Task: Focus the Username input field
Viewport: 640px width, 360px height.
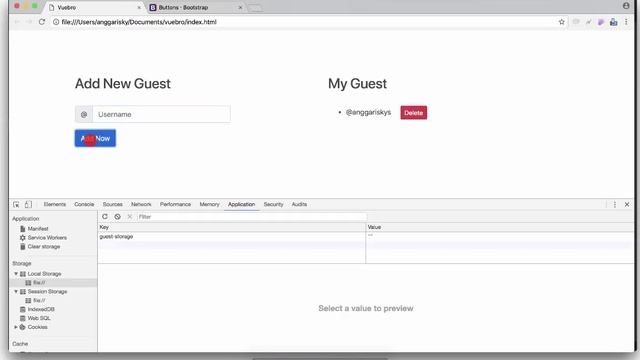Action: (x=161, y=114)
